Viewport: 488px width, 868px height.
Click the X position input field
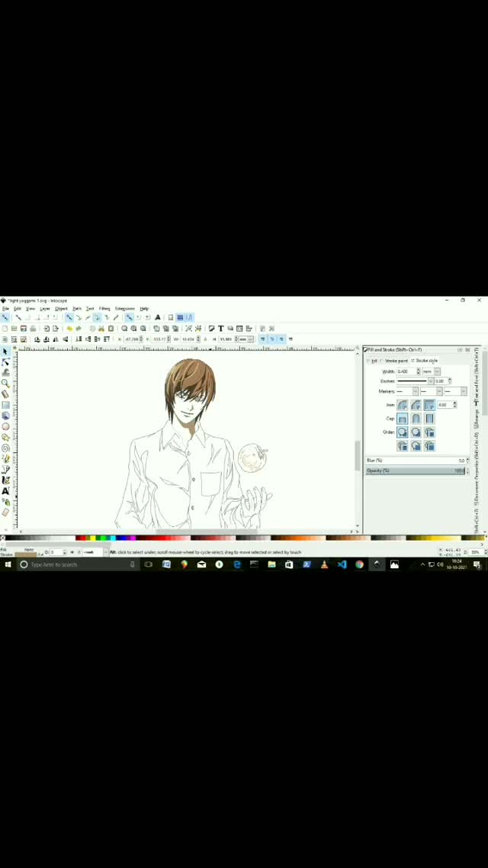point(133,339)
